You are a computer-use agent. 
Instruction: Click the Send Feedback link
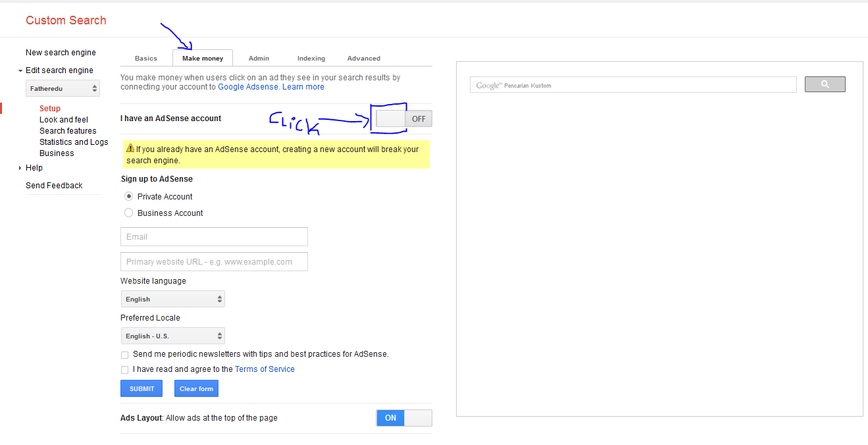(x=54, y=186)
